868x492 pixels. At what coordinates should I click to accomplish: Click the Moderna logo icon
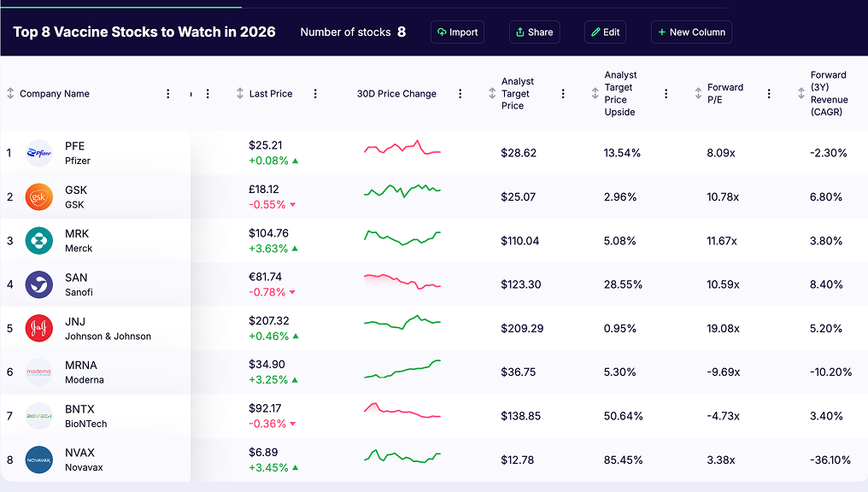pos(39,372)
